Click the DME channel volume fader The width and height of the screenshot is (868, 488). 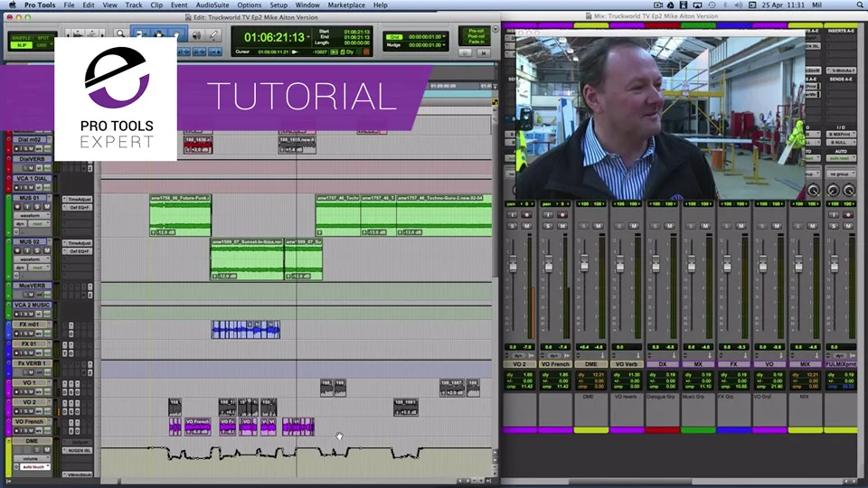[x=584, y=265]
